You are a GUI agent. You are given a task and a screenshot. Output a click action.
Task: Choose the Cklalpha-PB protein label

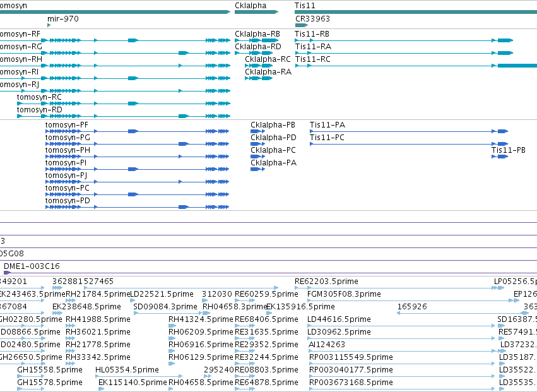tap(273, 125)
